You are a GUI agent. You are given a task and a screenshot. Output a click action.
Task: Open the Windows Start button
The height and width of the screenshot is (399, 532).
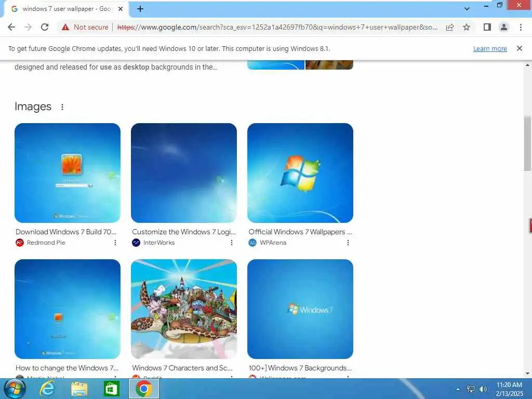[15, 389]
